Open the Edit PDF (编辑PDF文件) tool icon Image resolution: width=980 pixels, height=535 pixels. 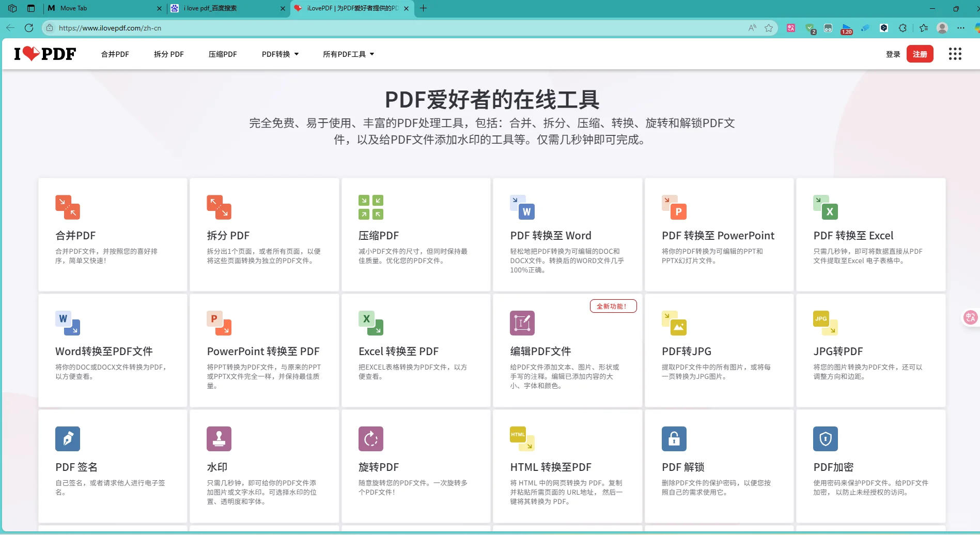[x=522, y=323]
